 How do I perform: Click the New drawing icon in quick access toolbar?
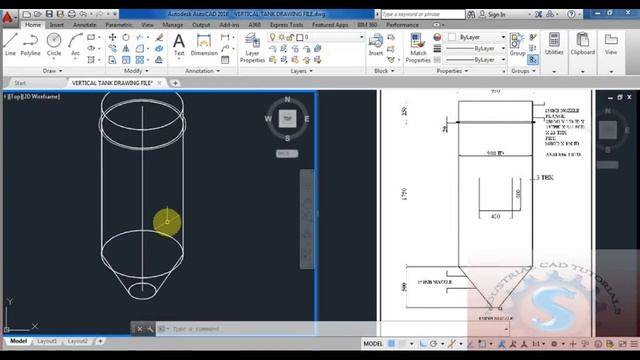(27, 14)
